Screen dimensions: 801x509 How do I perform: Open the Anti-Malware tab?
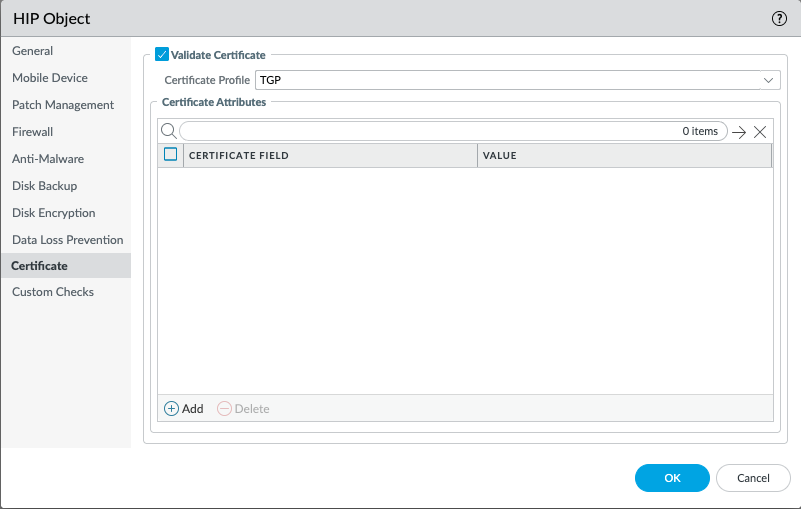[x=48, y=159]
